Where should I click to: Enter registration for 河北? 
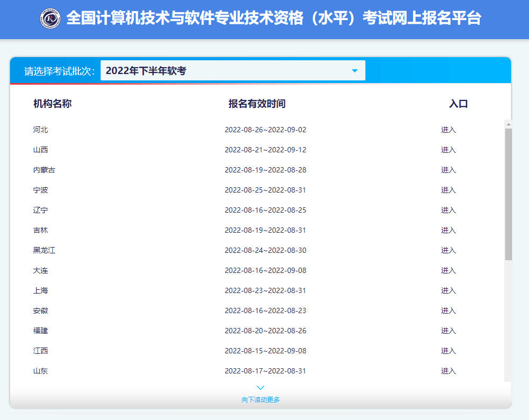pos(448,130)
